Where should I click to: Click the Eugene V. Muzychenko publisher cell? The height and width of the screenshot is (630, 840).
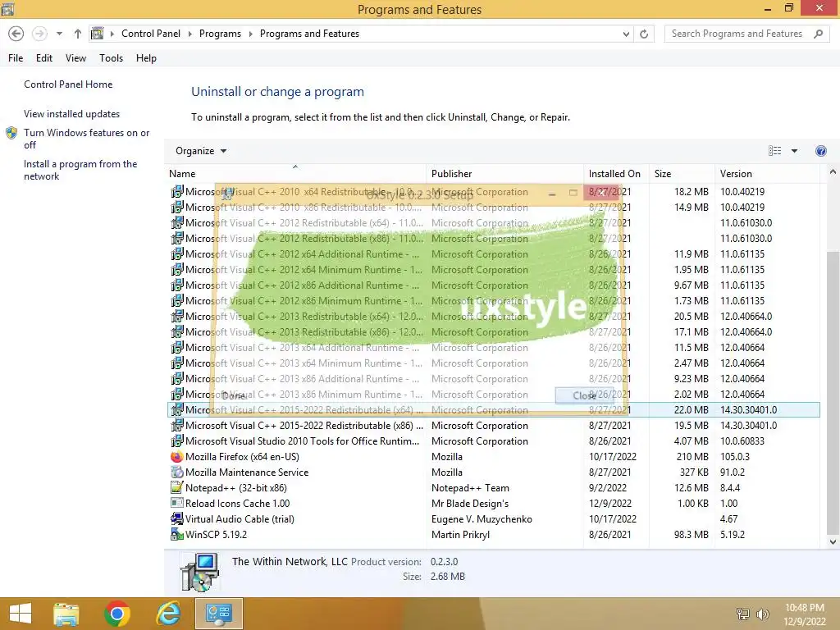pyautogui.click(x=482, y=519)
